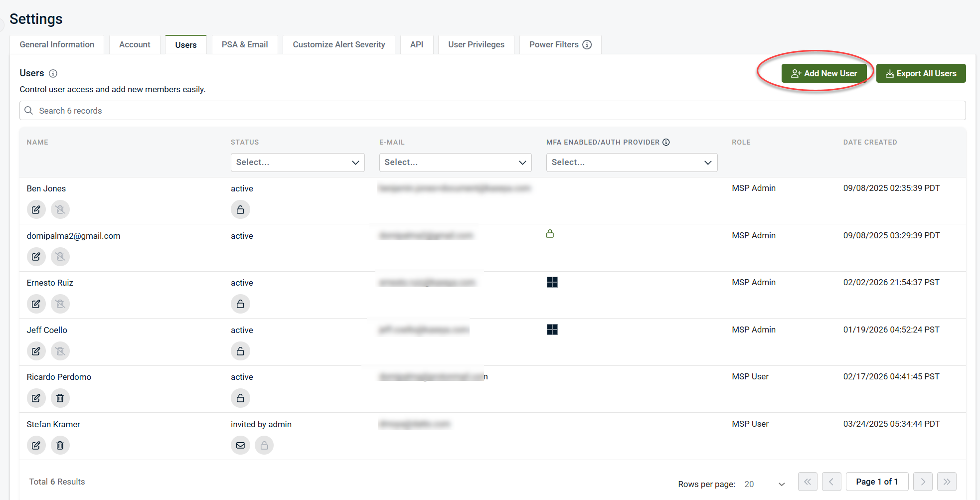Open the Status filter dropdown
This screenshot has height=500, width=980.
pyautogui.click(x=298, y=163)
